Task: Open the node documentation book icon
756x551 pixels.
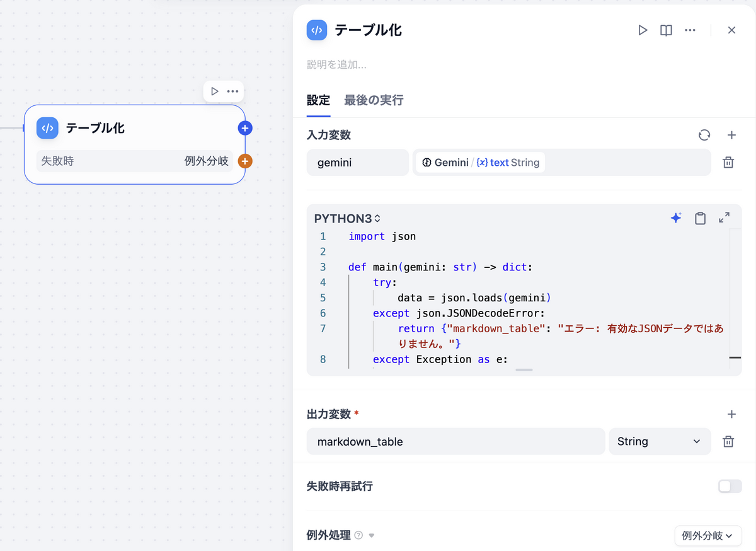Action: [x=666, y=30]
